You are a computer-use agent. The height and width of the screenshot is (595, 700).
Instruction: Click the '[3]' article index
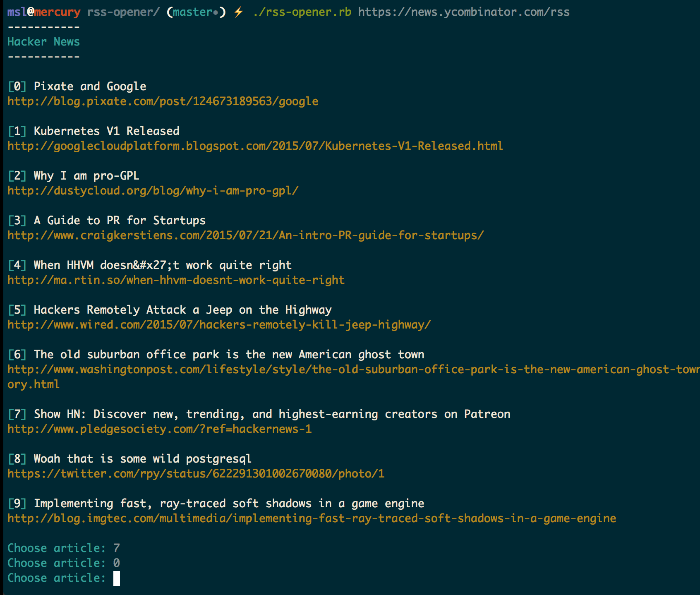point(17,221)
